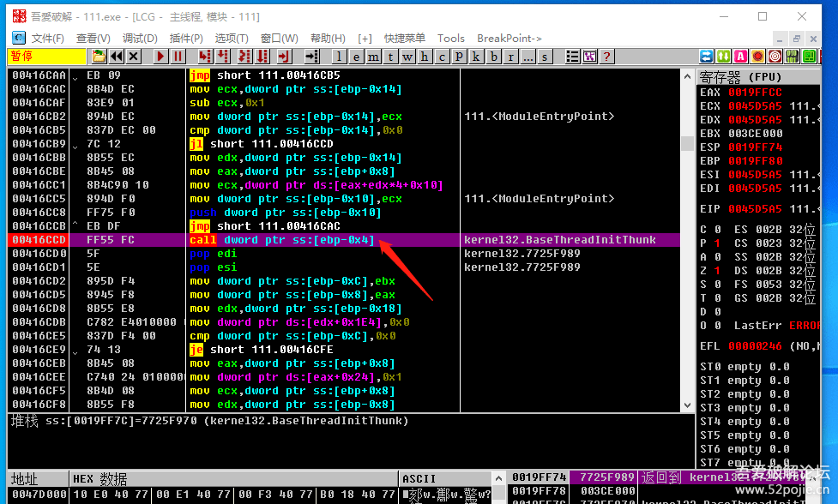838x504 pixels.
Task: Click the red run play icon
Action: click(160, 57)
